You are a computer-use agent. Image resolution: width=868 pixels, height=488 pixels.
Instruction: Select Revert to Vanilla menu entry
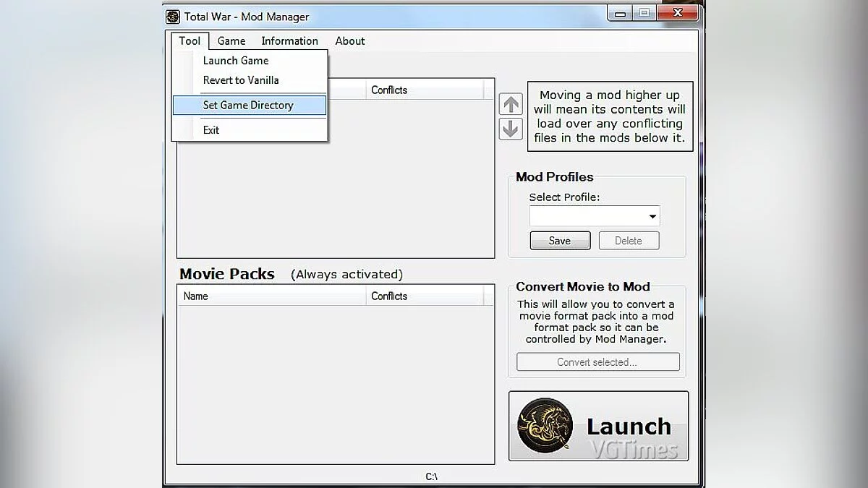tap(241, 80)
